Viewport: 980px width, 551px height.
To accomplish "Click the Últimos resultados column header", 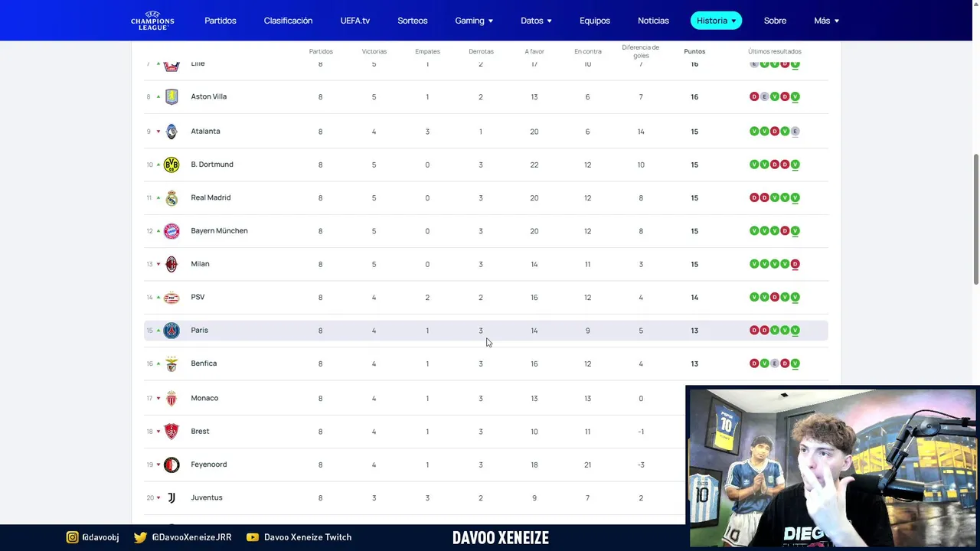I will [775, 51].
